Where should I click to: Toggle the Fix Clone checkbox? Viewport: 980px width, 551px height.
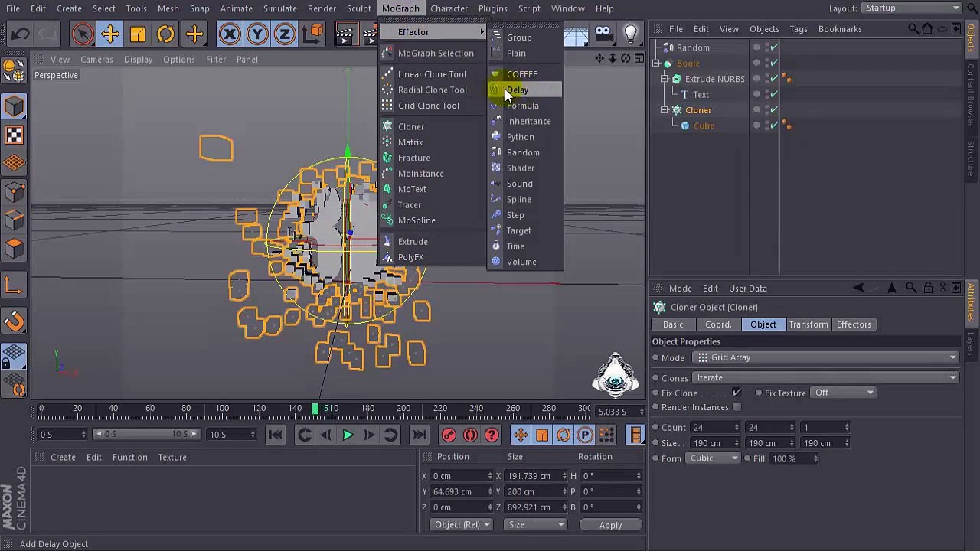click(x=737, y=393)
